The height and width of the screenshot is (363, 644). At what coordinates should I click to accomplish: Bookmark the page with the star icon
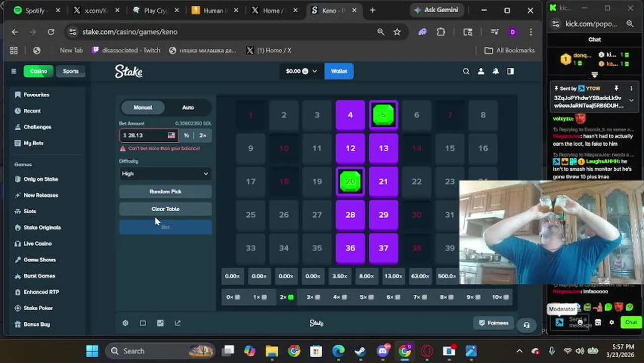coord(397,32)
